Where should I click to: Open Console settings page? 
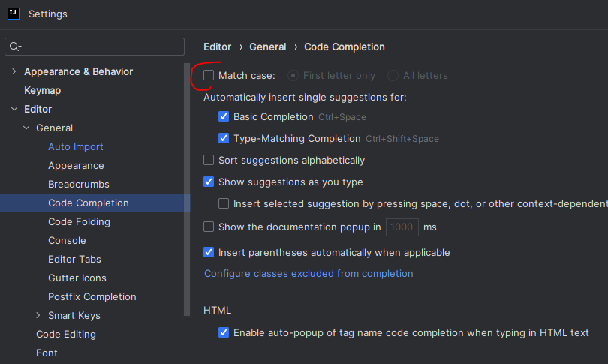[67, 240]
